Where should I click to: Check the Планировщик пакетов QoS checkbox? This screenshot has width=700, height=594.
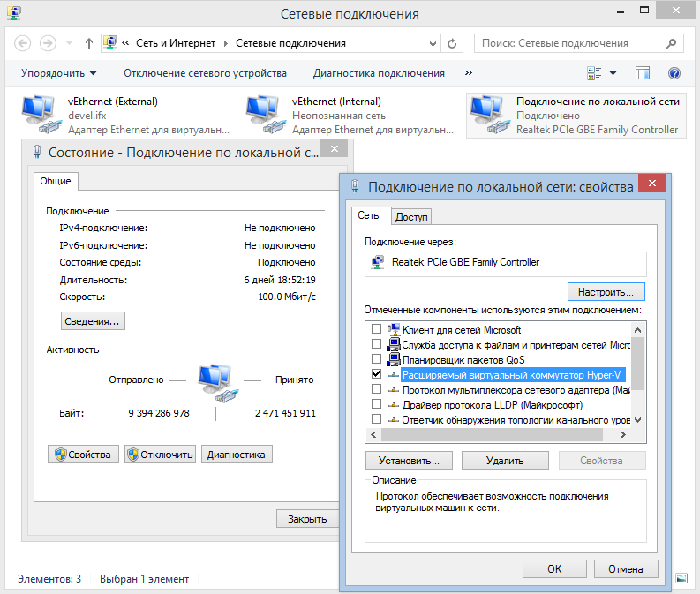(377, 359)
